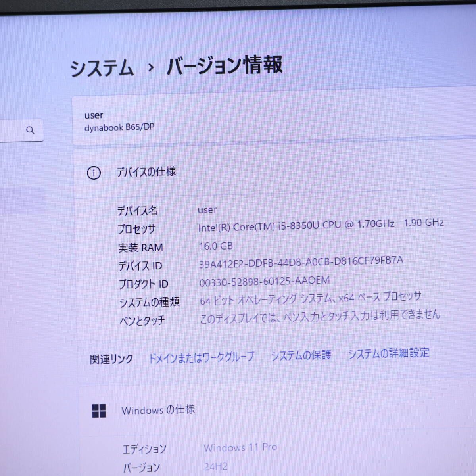The image size is (476, 476).
Task: Open システムの保護 link
Action: [301, 355]
